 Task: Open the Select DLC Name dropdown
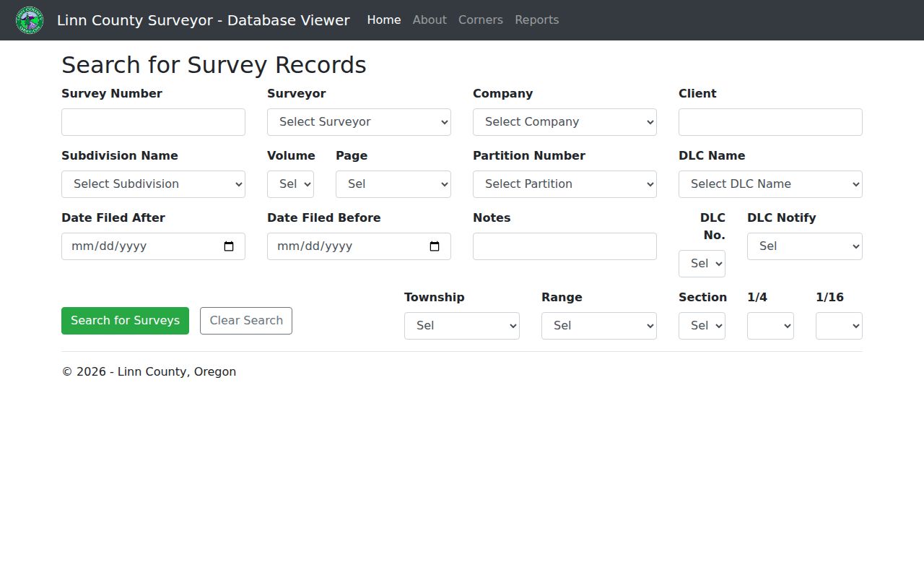click(770, 184)
